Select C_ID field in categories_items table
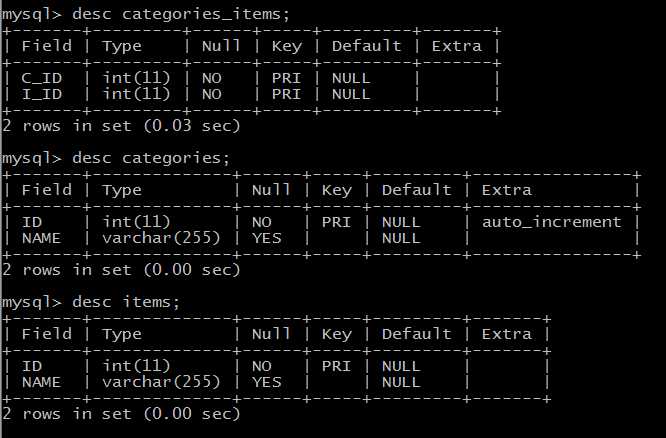Viewport: 666px width, 438px height. 42,78
